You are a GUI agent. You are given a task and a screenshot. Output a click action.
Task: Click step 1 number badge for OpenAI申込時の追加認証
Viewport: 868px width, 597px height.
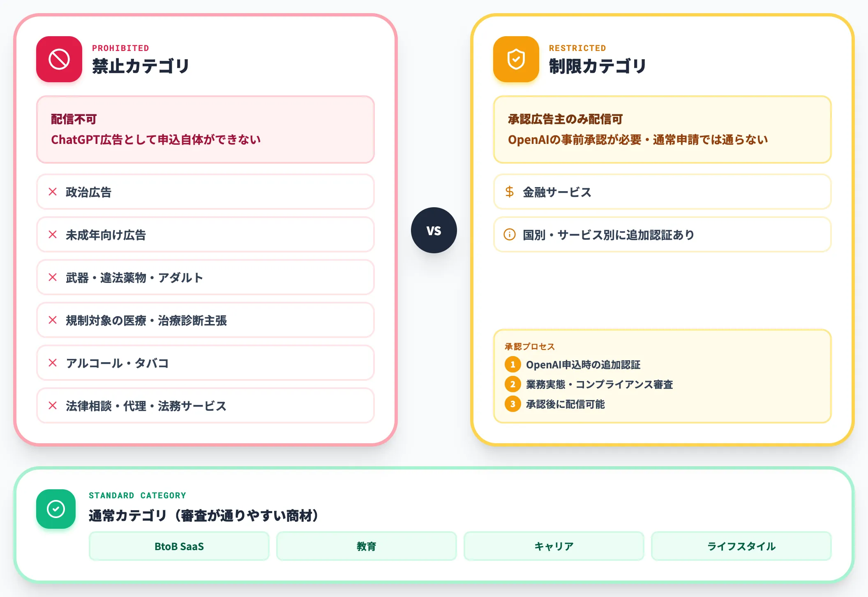[x=513, y=364]
